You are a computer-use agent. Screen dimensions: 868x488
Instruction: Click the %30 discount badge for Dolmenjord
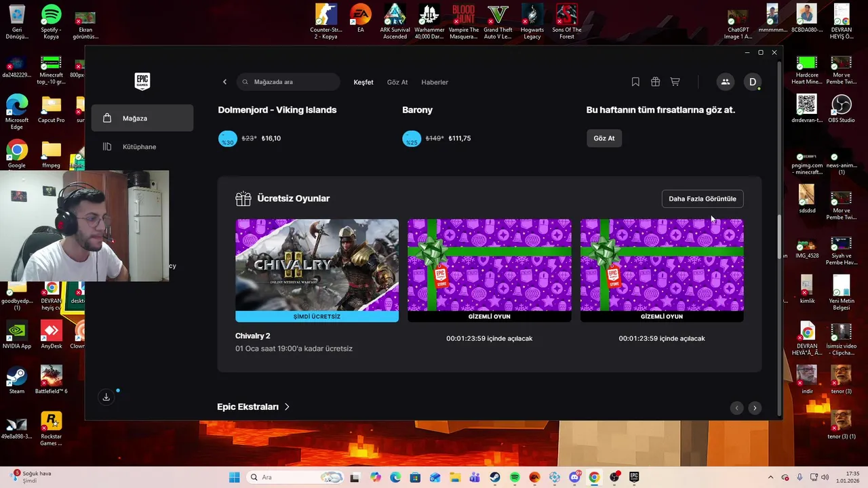click(x=228, y=138)
